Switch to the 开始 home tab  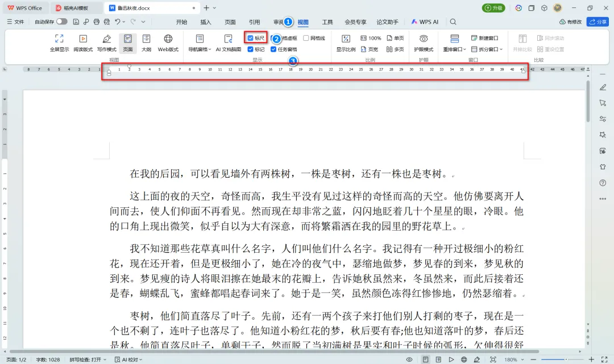(x=181, y=22)
